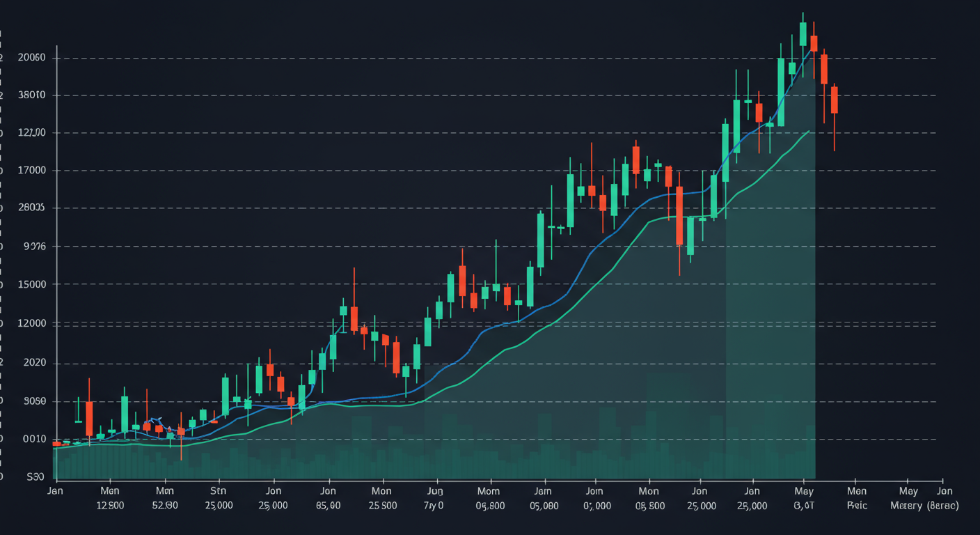This screenshot has height=535, width=980.
Task: Select the last red candlestick on the right
Action: pyautogui.click(x=834, y=100)
